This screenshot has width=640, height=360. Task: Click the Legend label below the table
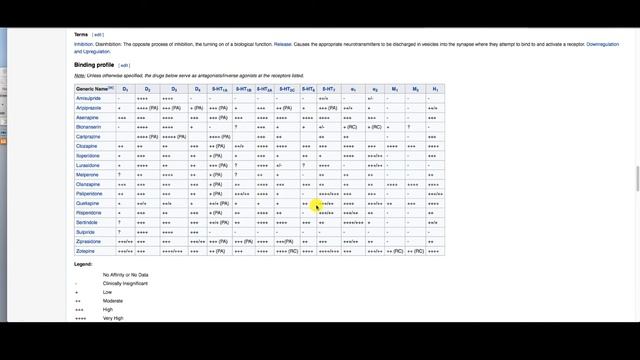coord(83,264)
